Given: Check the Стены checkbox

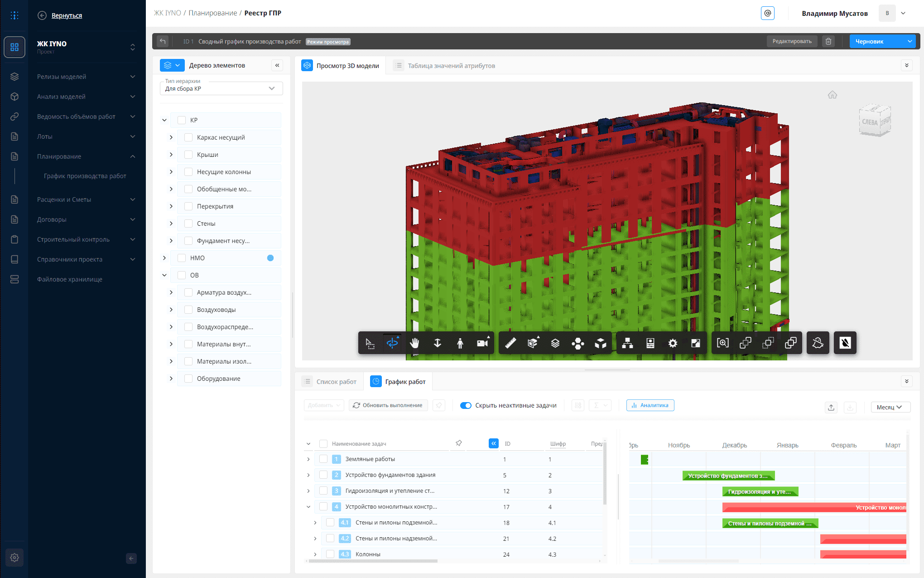Looking at the screenshot, I should click(188, 223).
